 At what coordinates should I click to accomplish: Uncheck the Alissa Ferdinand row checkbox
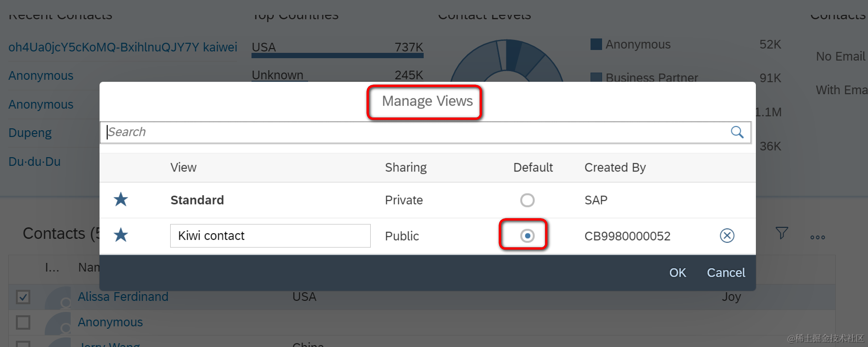click(x=23, y=297)
